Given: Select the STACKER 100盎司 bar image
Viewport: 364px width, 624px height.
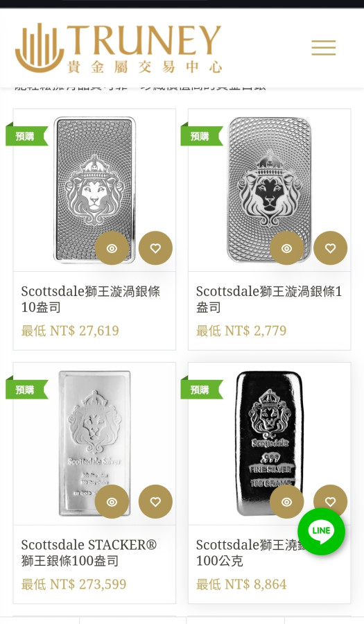Looking at the screenshot, I should [x=95, y=443].
